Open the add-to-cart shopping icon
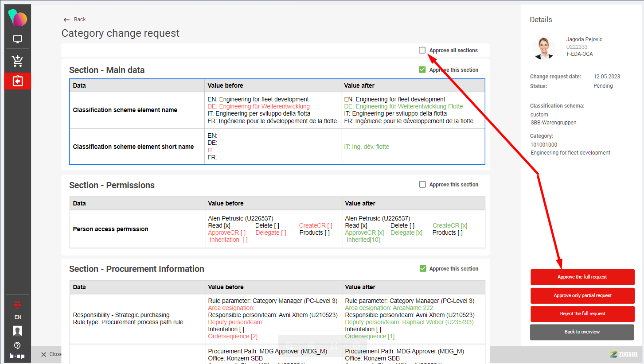Viewport: 644px width, 364px height. 18,61
